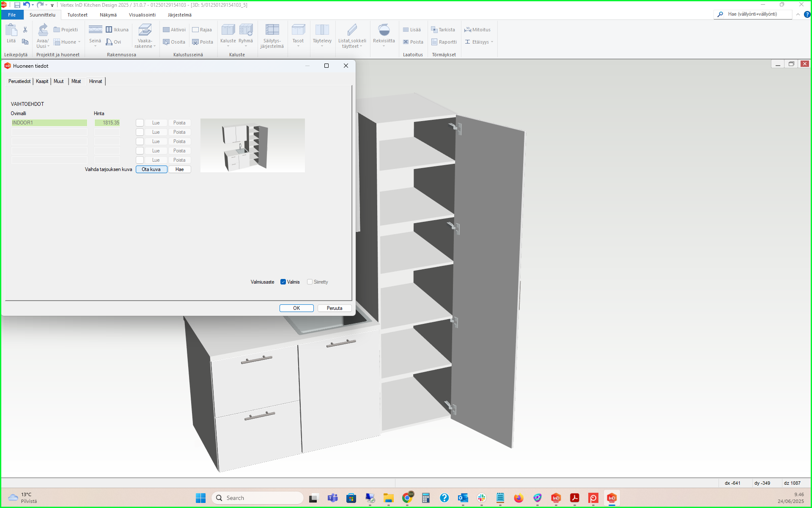Uncheck the Valmis checkbox

(283, 282)
